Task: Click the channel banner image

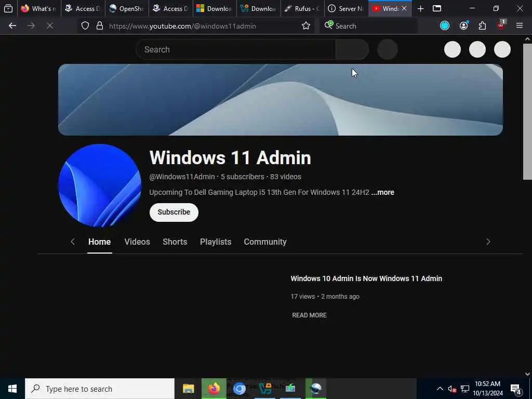Action: [281, 100]
